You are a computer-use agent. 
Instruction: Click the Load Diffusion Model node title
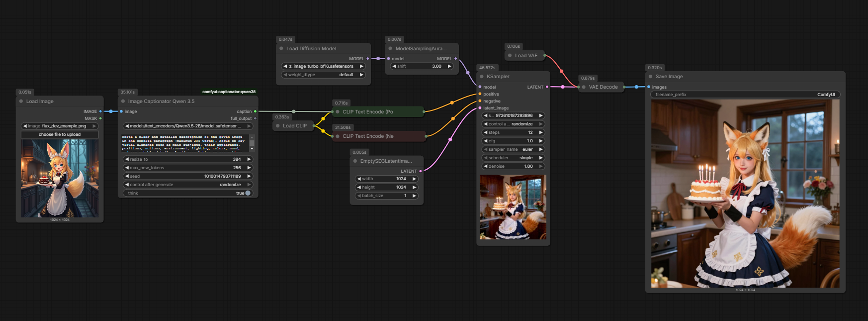(x=311, y=49)
